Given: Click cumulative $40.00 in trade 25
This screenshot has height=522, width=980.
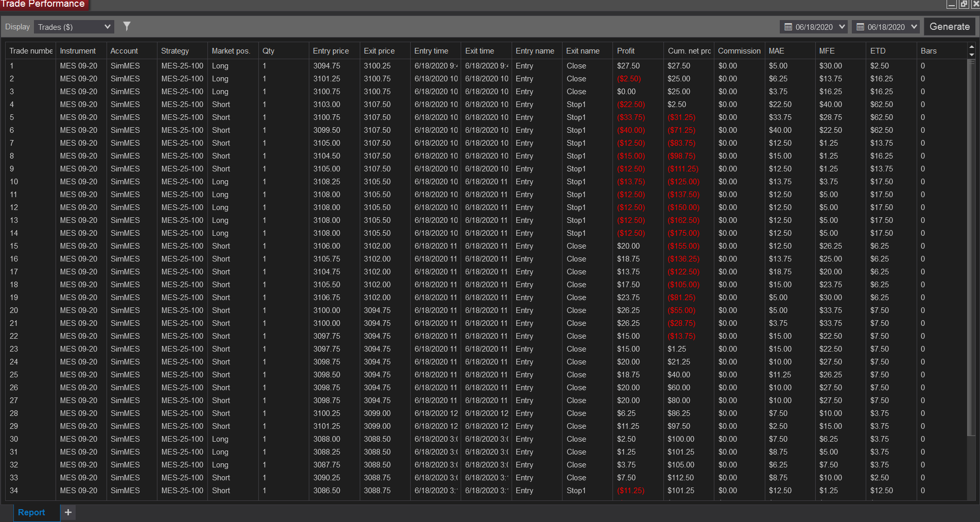Looking at the screenshot, I should pyautogui.click(x=679, y=375).
